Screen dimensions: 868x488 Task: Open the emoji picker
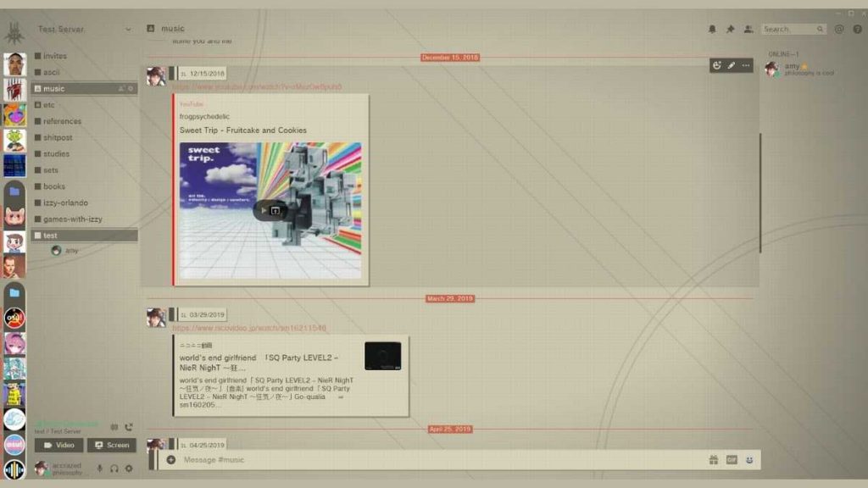[x=749, y=460]
